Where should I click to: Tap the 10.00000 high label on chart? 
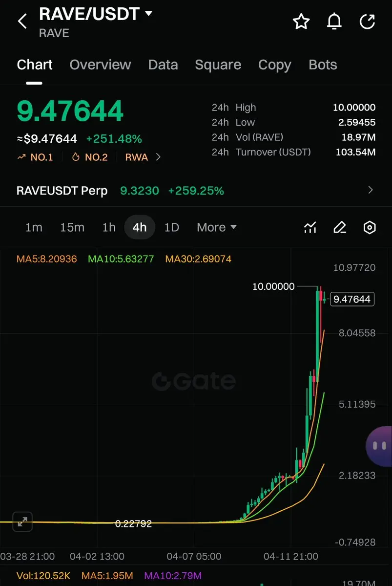273,287
